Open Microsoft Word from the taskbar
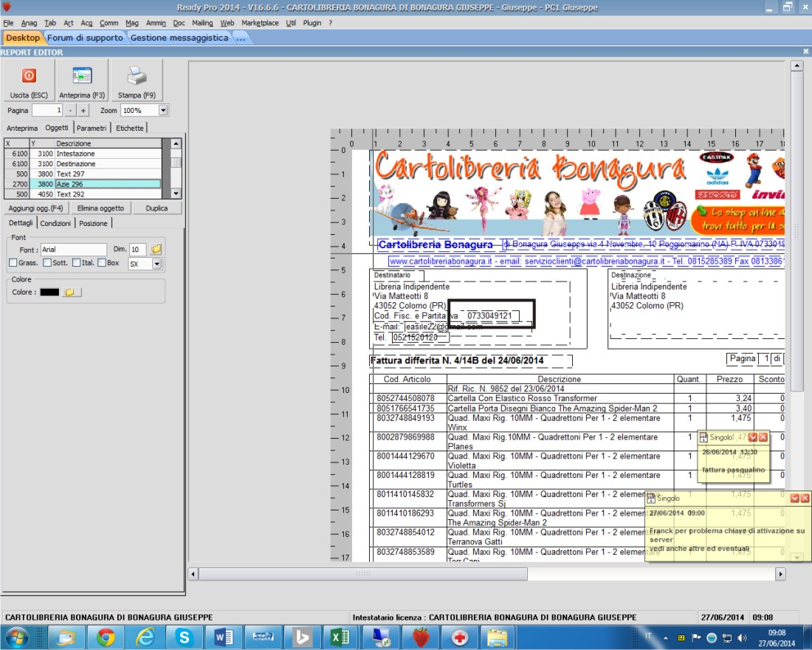Viewport: 812px width, 650px height. [224, 637]
